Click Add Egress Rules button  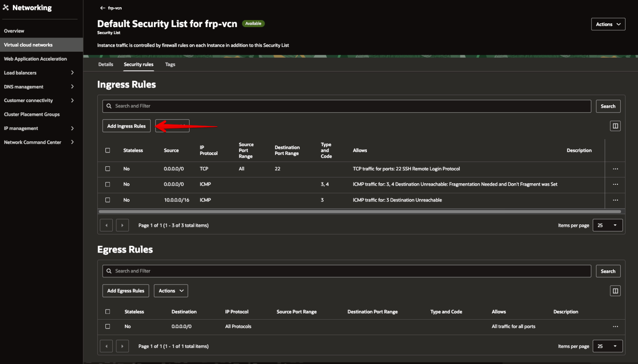[126, 291]
